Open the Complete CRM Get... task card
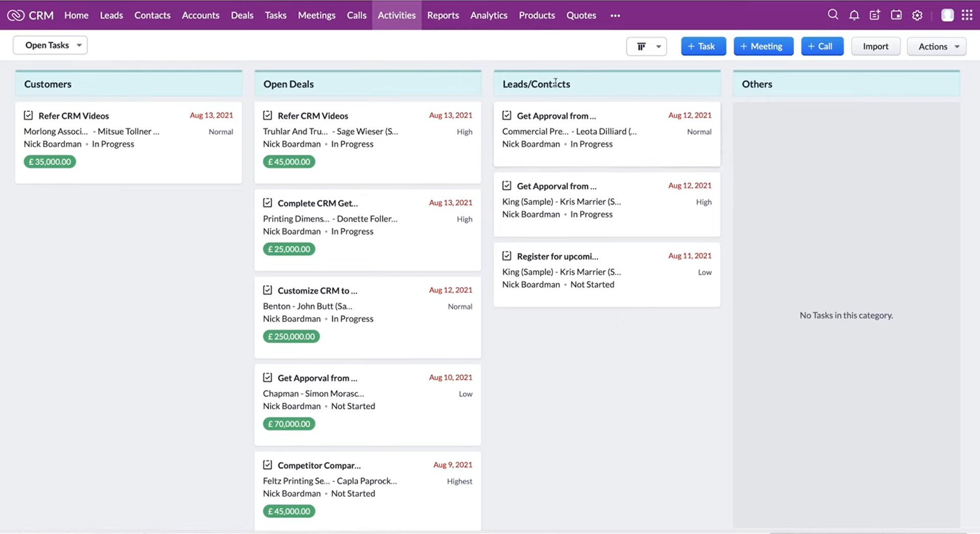 318,203
